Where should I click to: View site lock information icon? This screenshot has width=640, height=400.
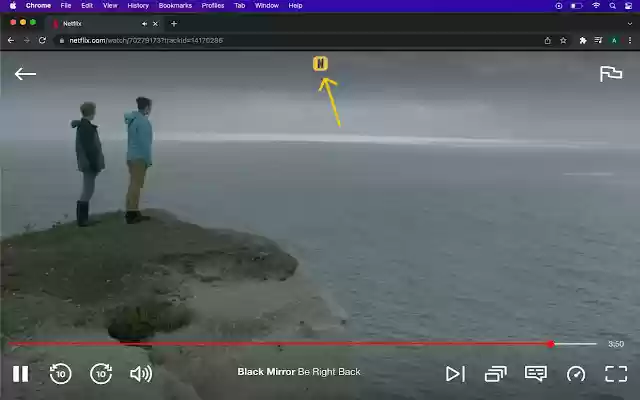point(62,40)
